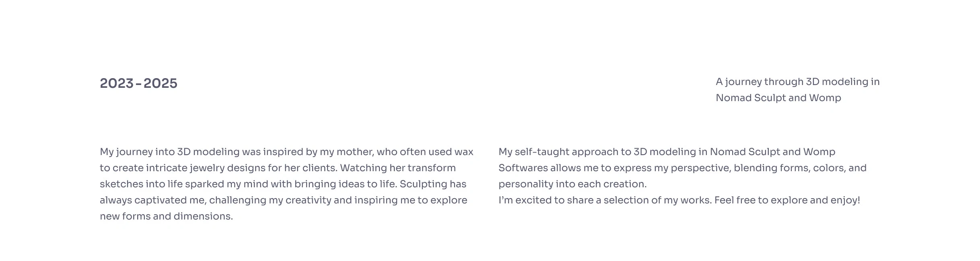Click the year 2023 in the heading
Viewport: 980px width, 261px height.
click(117, 83)
